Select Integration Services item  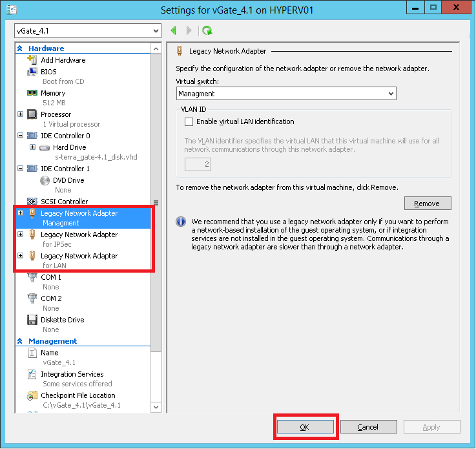point(72,374)
